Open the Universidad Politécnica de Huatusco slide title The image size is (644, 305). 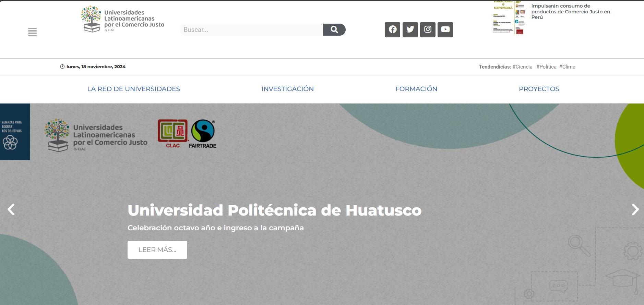coord(274,210)
